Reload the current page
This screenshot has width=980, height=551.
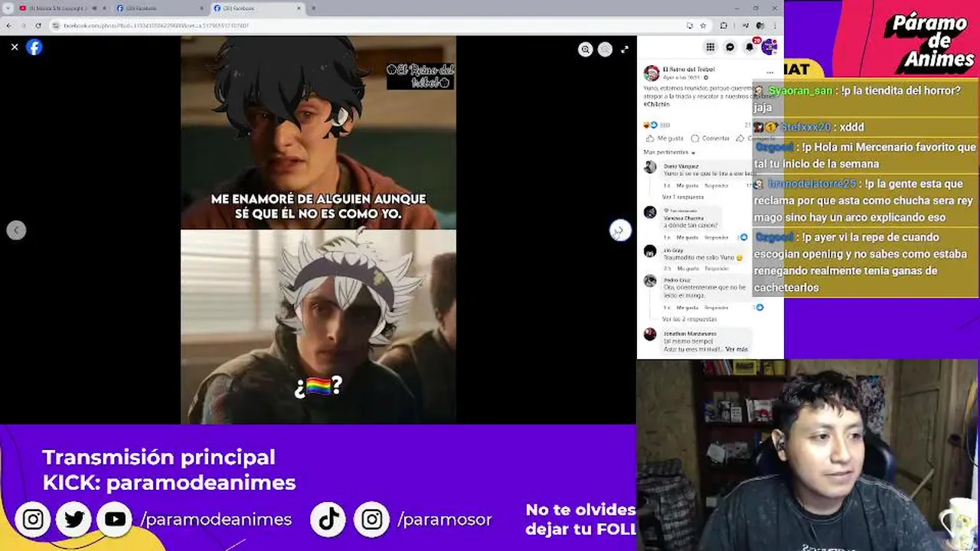38,25
